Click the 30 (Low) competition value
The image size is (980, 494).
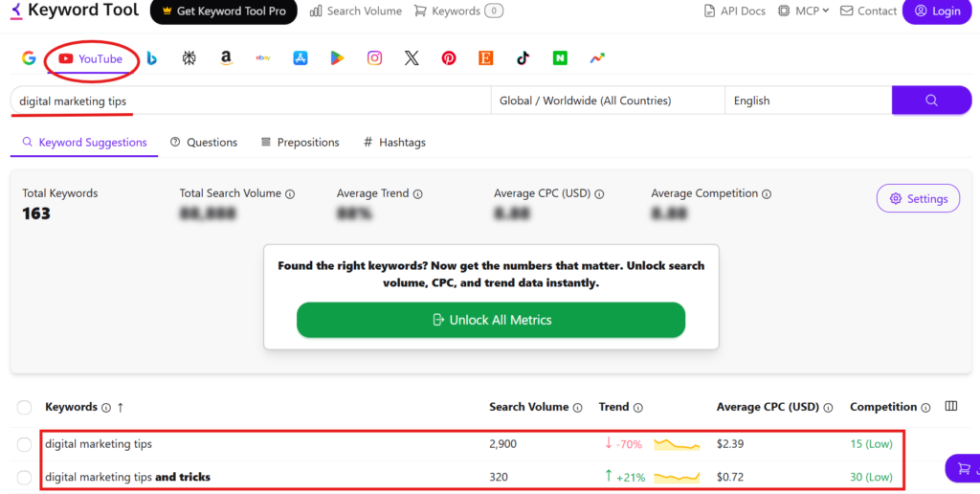pos(871,477)
